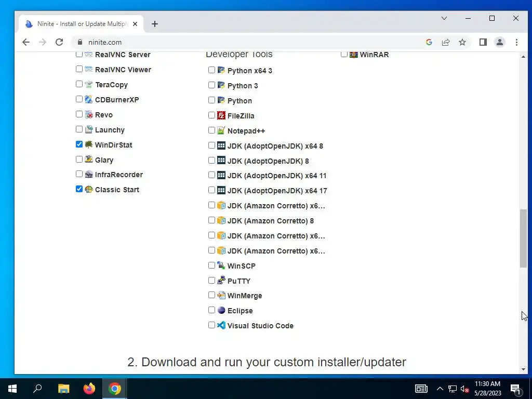Check the TeraCopy checkbox
This screenshot has width=532, height=399.
pyautogui.click(x=79, y=84)
